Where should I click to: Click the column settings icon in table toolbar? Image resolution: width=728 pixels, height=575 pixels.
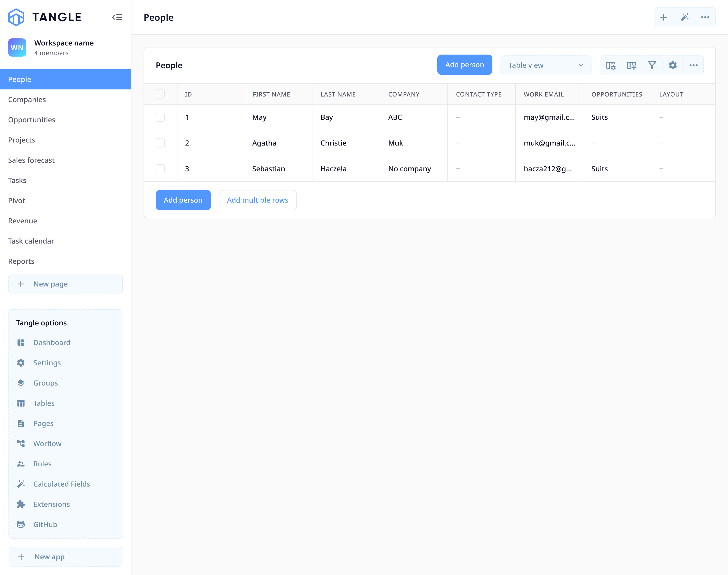click(x=610, y=65)
